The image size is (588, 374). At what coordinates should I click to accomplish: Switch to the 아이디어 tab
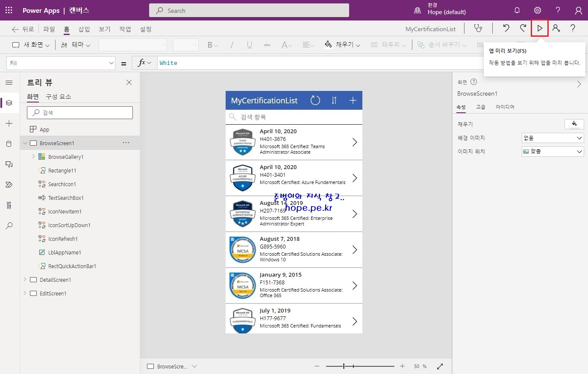point(505,107)
